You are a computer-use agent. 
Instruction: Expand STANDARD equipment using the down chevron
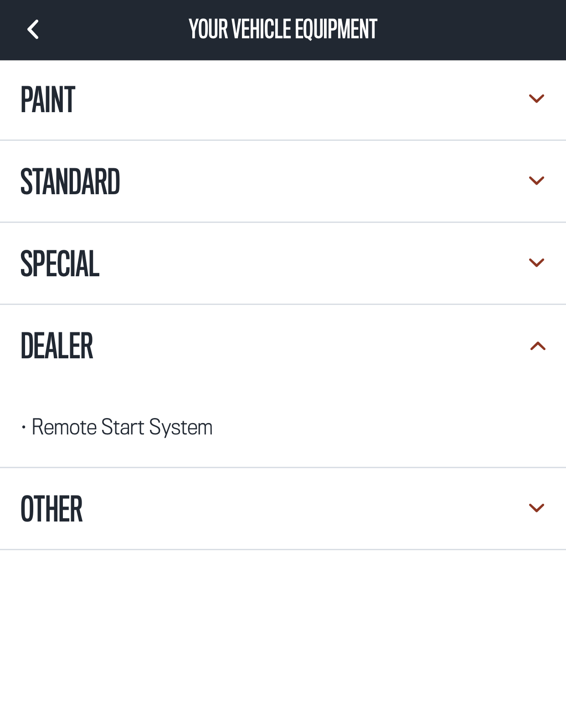536,181
